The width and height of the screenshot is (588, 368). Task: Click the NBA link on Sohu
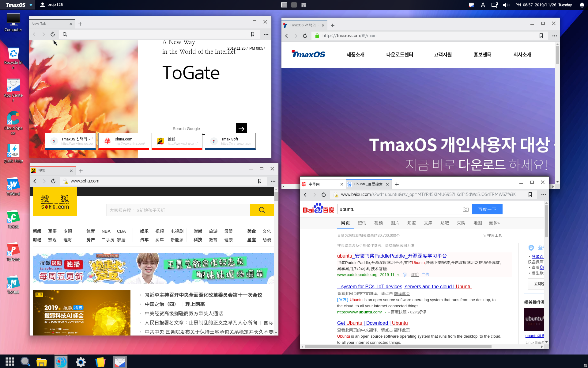(x=106, y=231)
